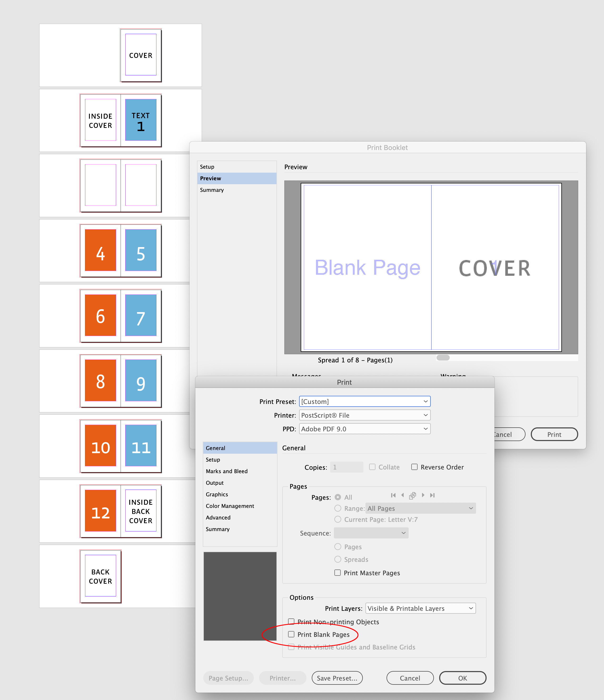Open the Print Layers dropdown
Image resolution: width=604 pixels, height=700 pixels.
click(x=420, y=608)
